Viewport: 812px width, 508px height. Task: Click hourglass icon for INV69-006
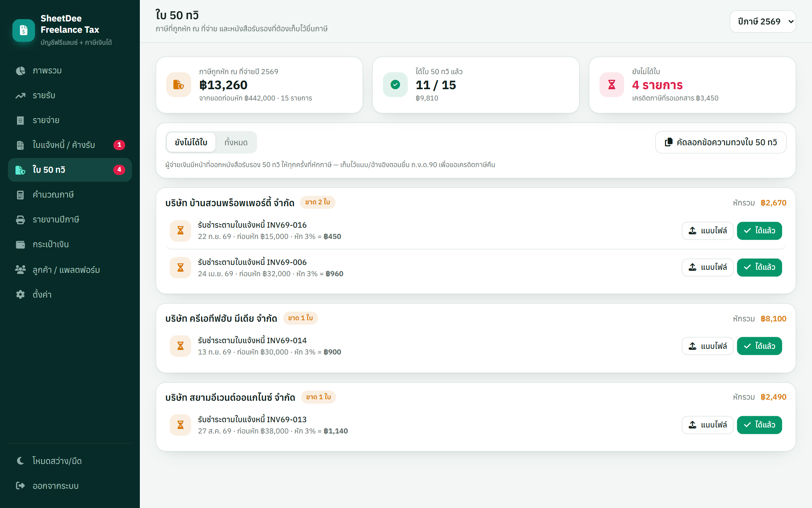(180, 268)
